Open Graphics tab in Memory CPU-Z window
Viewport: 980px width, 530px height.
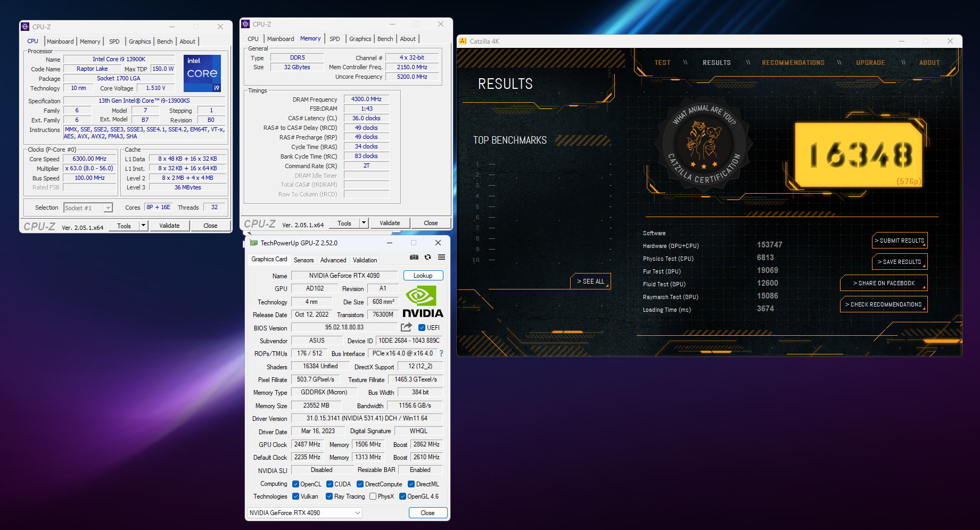(360, 39)
